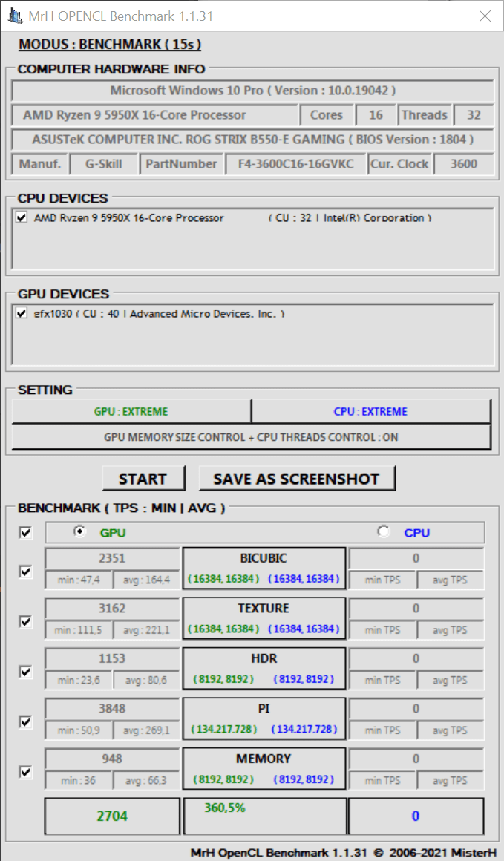Click the BICUBIC min : 47,4 value
Viewport: 504px width, 861px height.
(79, 580)
